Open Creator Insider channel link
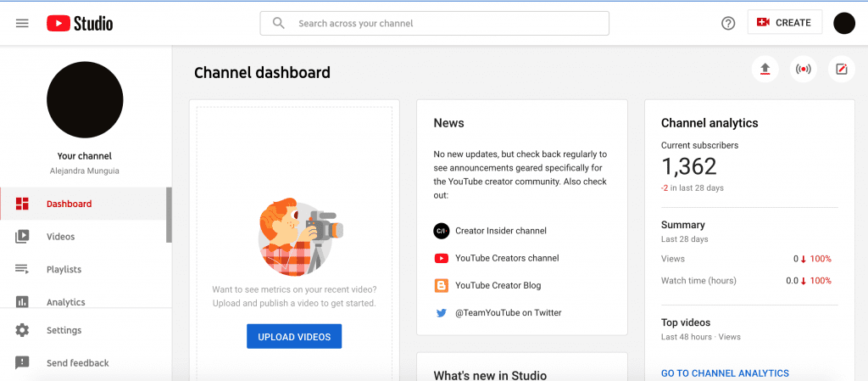The width and height of the screenshot is (868, 381). 500,231
